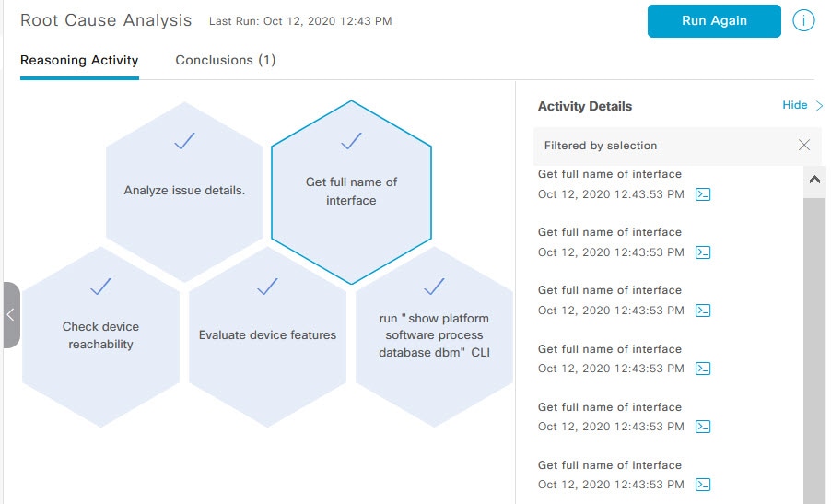Clear the Filtered by selection filter
The height and width of the screenshot is (504, 831).
tap(804, 146)
